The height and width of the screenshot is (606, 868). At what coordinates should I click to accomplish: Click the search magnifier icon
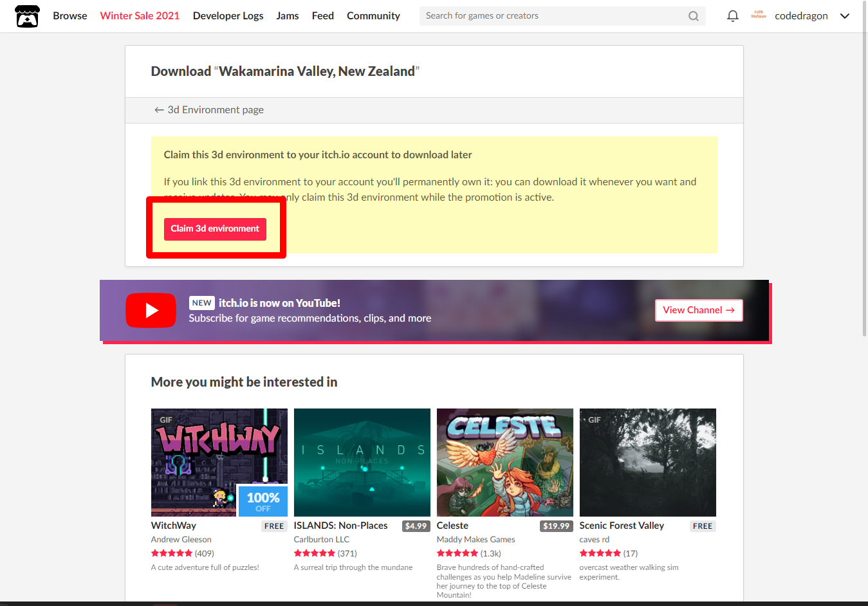point(693,16)
